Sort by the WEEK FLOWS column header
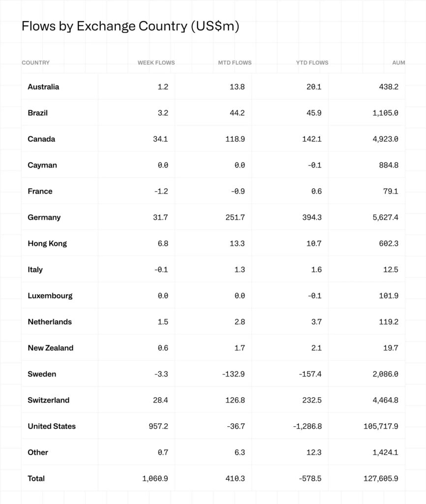426x504 pixels. click(x=156, y=63)
